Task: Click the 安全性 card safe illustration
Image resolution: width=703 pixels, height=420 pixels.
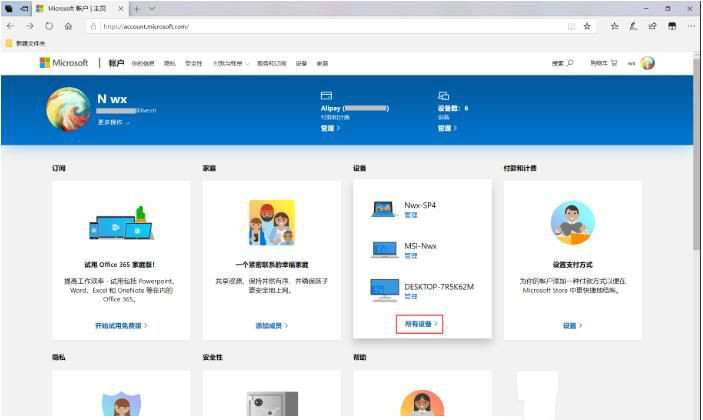Action: point(272,403)
